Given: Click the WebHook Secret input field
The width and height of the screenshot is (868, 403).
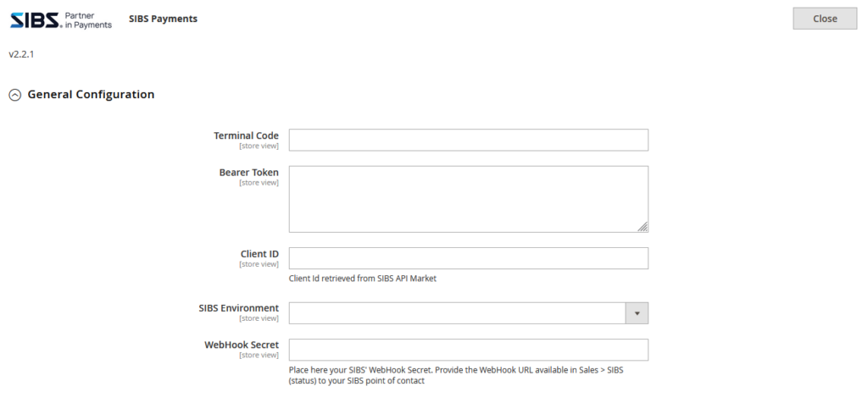Looking at the screenshot, I should (468, 350).
